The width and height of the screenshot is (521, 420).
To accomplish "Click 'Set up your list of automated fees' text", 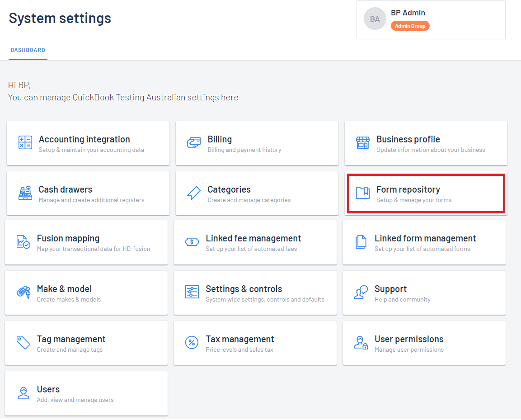I will click(x=251, y=249).
